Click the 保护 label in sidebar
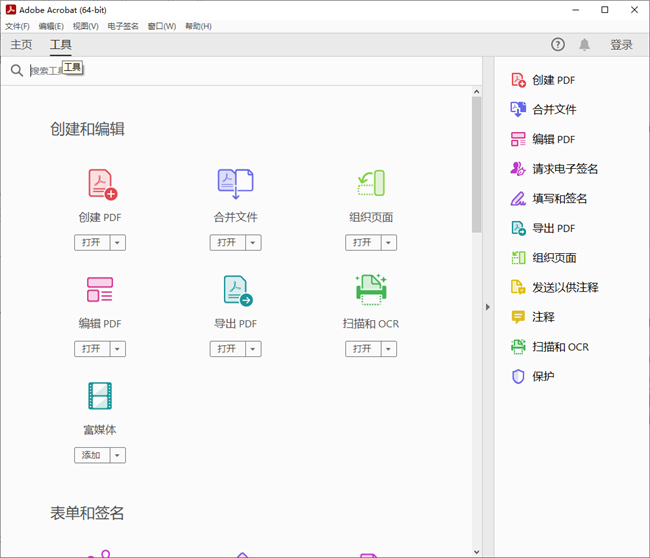The height and width of the screenshot is (558, 650). pos(543,376)
